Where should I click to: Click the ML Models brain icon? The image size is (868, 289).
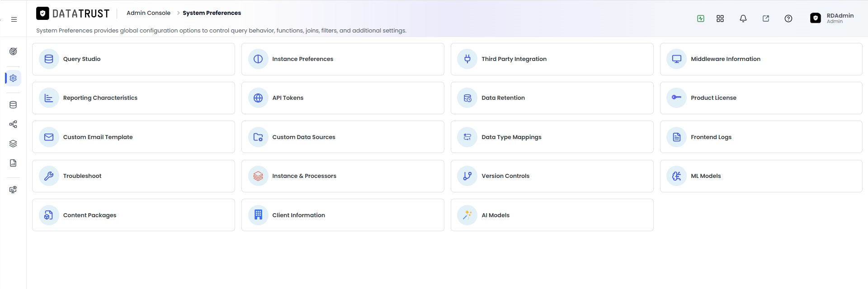pyautogui.click(x=677, y=176)
